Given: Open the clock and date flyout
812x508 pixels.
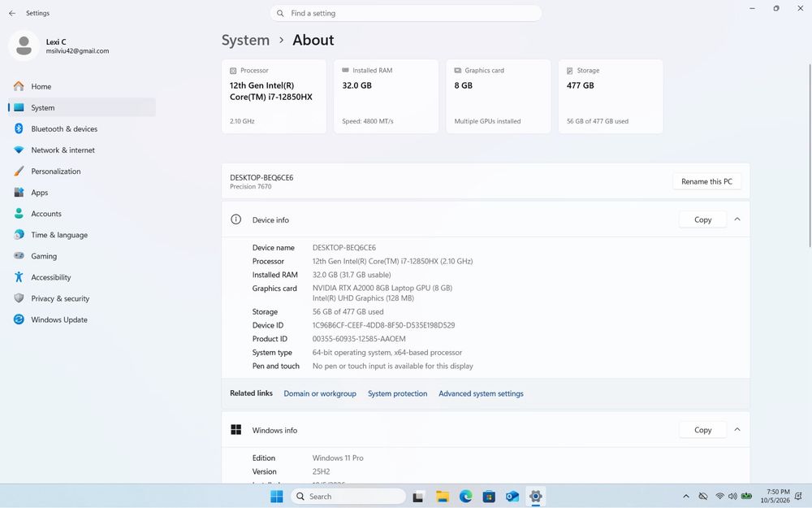Looking at the screenshot, I should 775,496.
